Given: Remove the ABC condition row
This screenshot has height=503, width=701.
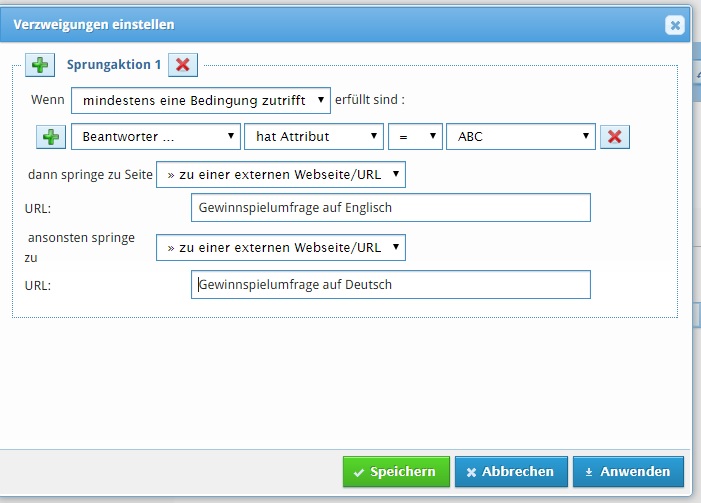Looking at the screenshot, I should [x=615, y=136].
